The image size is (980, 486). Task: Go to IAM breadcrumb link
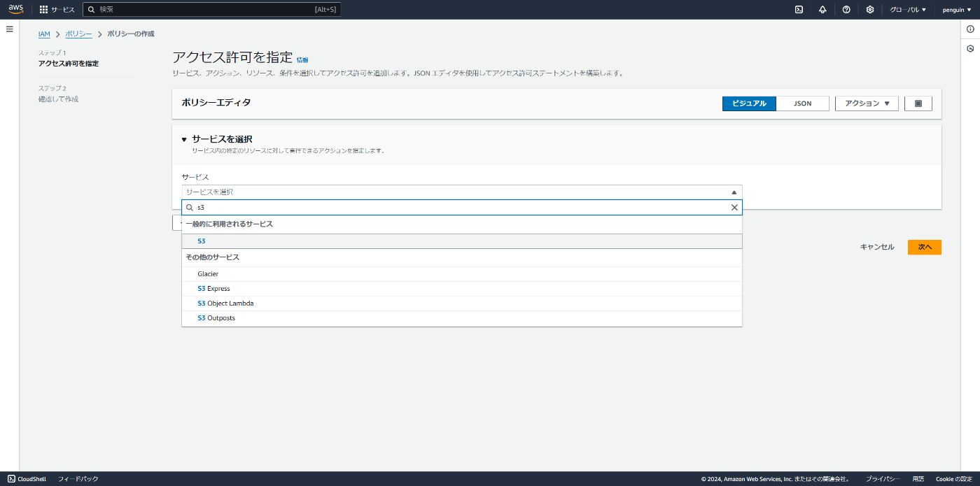tap(44, 34)
